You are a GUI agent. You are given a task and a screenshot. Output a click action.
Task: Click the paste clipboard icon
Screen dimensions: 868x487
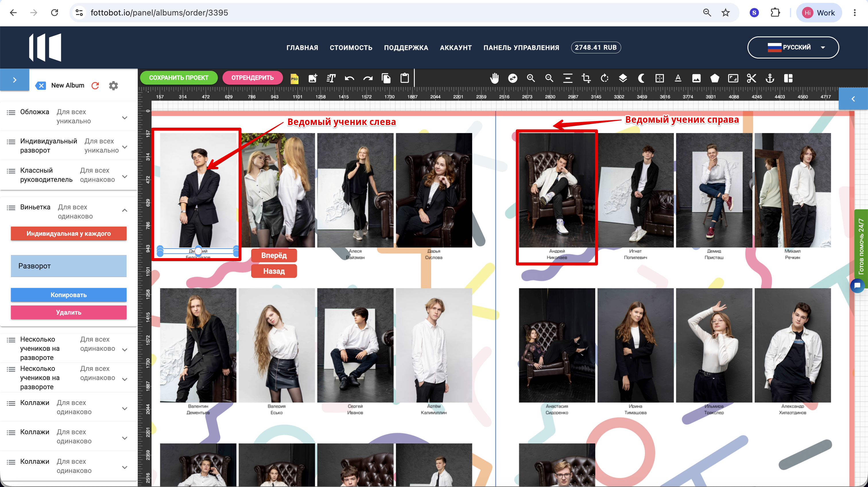tap(405, 79)
